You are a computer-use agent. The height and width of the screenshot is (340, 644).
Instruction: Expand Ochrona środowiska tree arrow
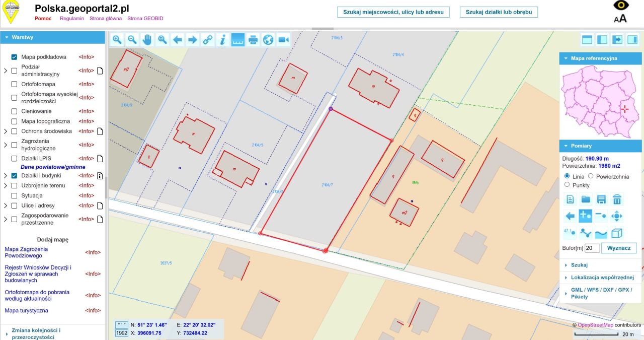(x=6, y=131)
